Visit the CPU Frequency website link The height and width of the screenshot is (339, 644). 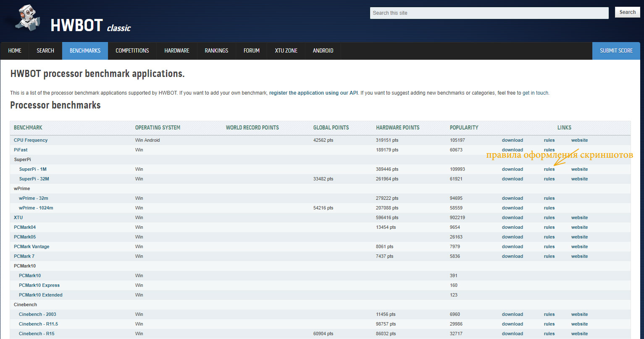tap(579, 140)
